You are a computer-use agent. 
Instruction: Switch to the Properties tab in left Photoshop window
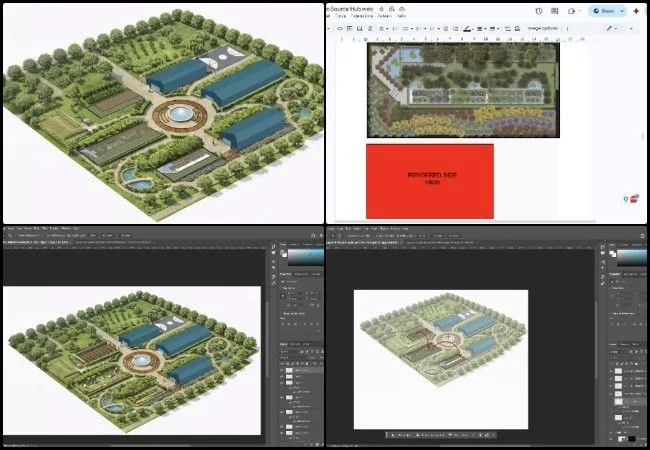286,274
